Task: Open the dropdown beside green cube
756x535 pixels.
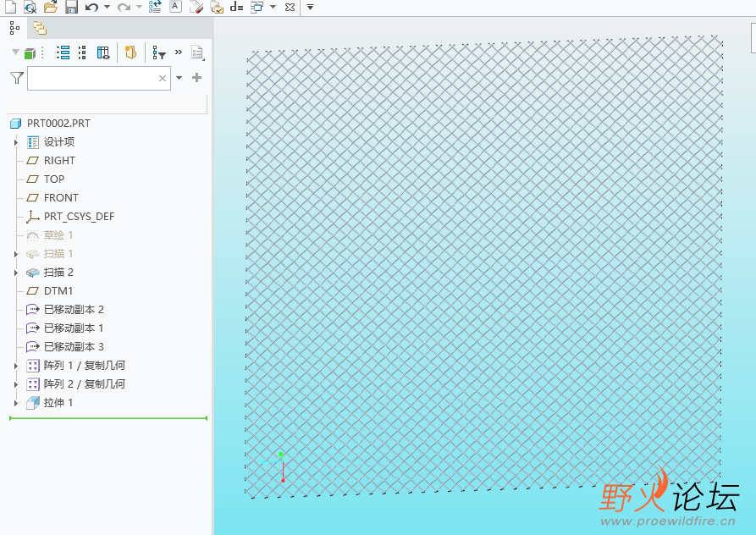Action: tap(15, 52)
